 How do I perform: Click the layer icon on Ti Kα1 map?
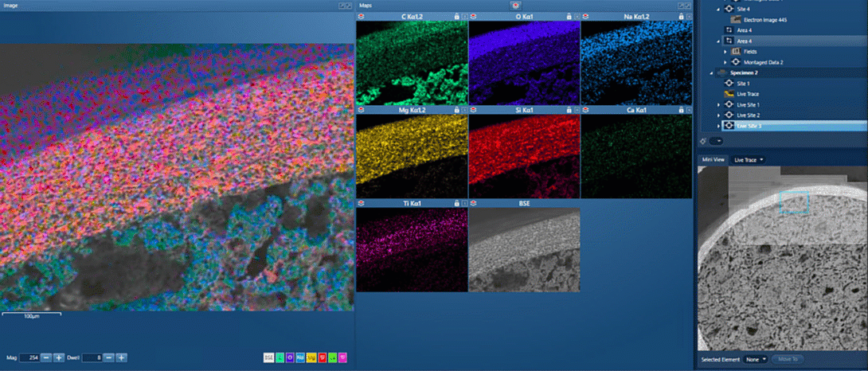[362, 203]
